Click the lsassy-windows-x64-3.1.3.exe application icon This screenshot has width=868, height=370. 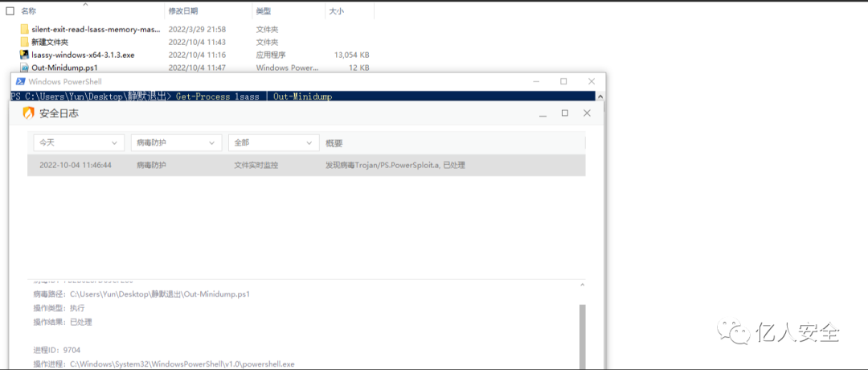coord(24,55)
